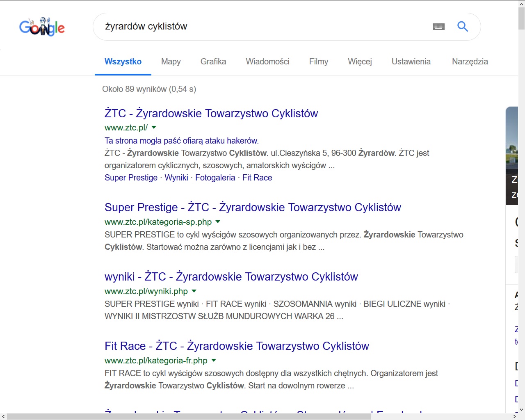
Task: Open the Wiadomości results tab
Action: tap(267, 62)
